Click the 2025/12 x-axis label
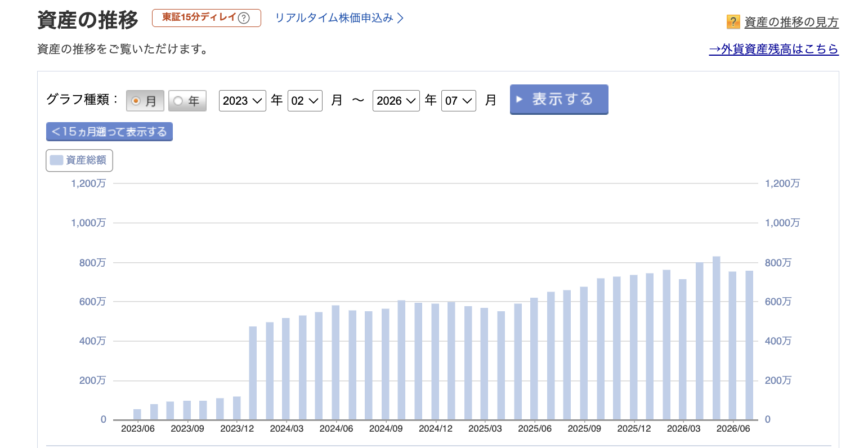 [634, 428]
